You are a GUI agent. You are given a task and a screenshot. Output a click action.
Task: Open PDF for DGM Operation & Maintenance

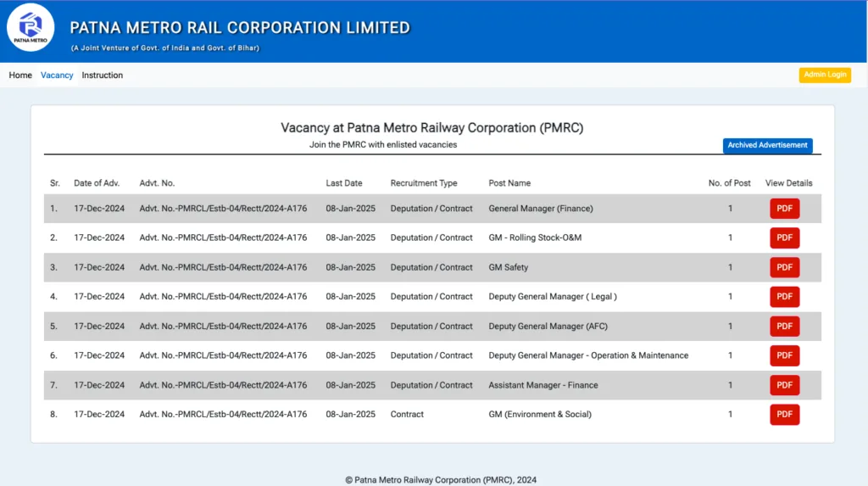[784, 355]
